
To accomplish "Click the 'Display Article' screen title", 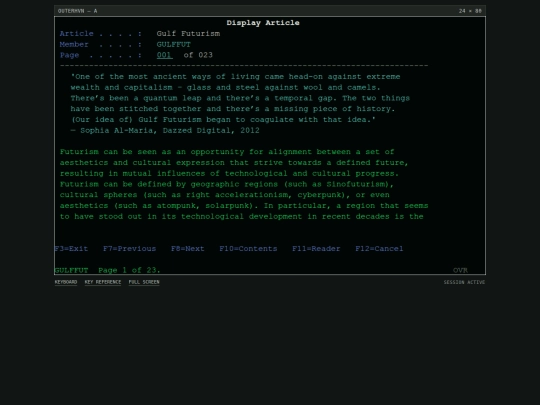I will click(x=263, y=23).
